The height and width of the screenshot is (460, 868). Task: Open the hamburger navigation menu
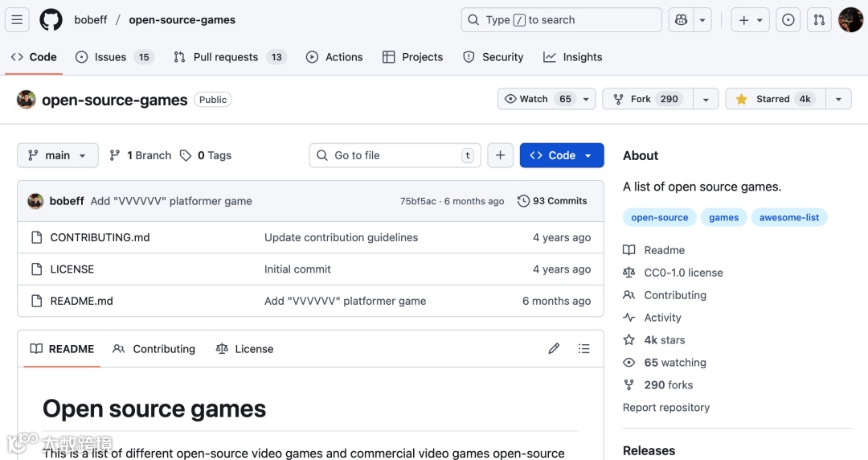tap(18, 20)
